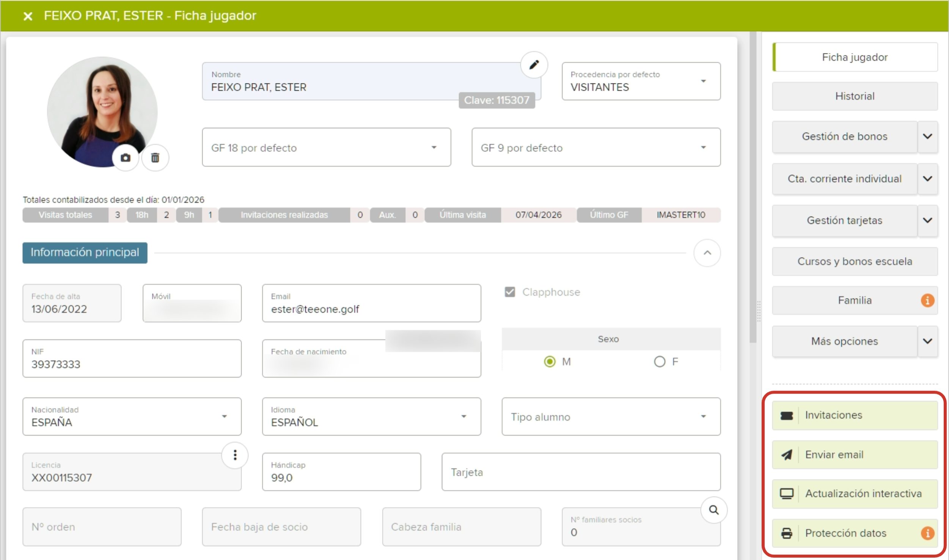
Task: Open Más opciones
Action: pyautogui.click(x=845, y=341)
